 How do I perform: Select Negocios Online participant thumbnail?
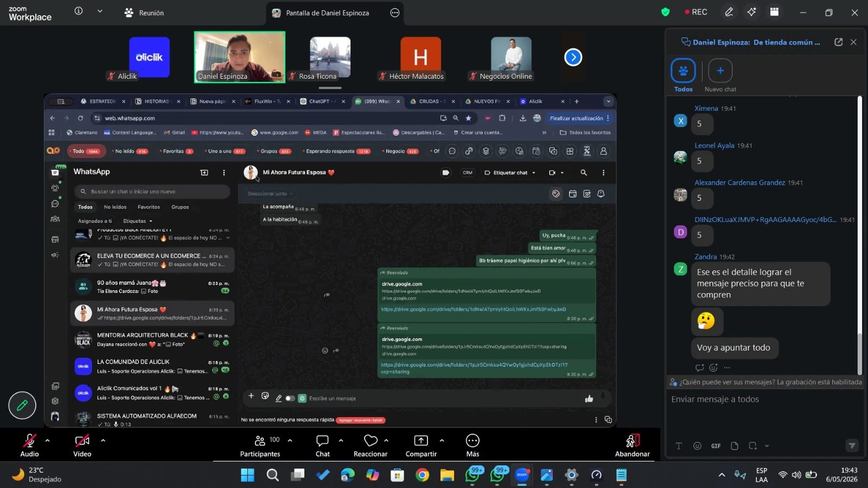(511, 59)
